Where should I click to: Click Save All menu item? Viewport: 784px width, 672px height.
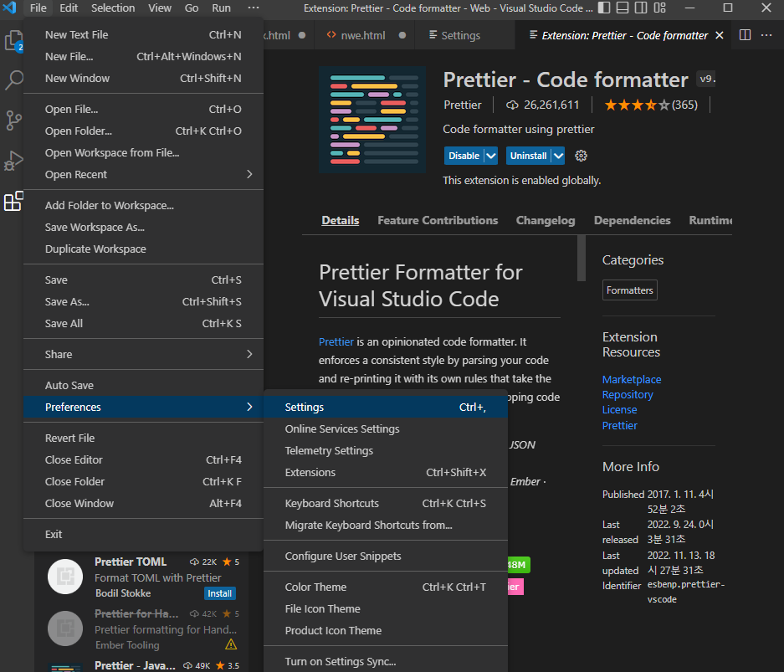pyautogui.click(x=144, y=324)
